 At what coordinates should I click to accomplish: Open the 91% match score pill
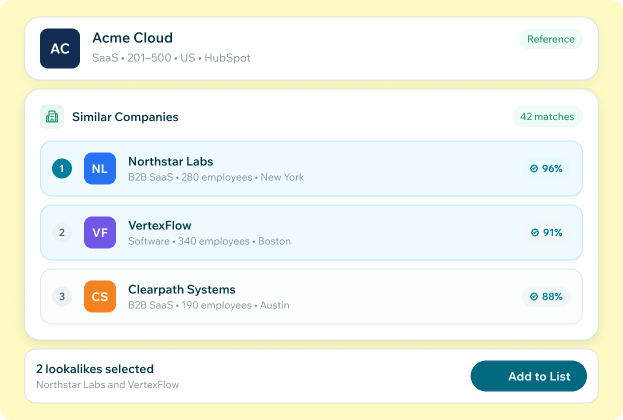[x=546, y=232]
